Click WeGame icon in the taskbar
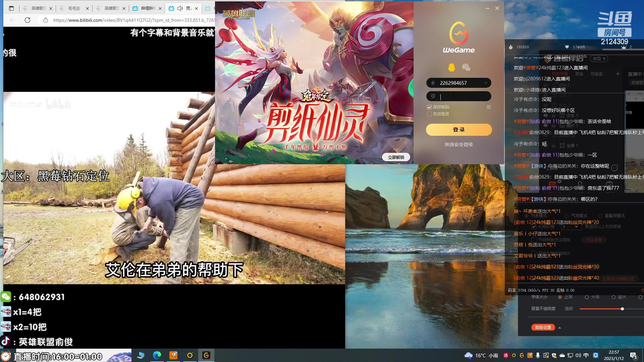Screen dimensions: 644x362 (x=206, y=355)
